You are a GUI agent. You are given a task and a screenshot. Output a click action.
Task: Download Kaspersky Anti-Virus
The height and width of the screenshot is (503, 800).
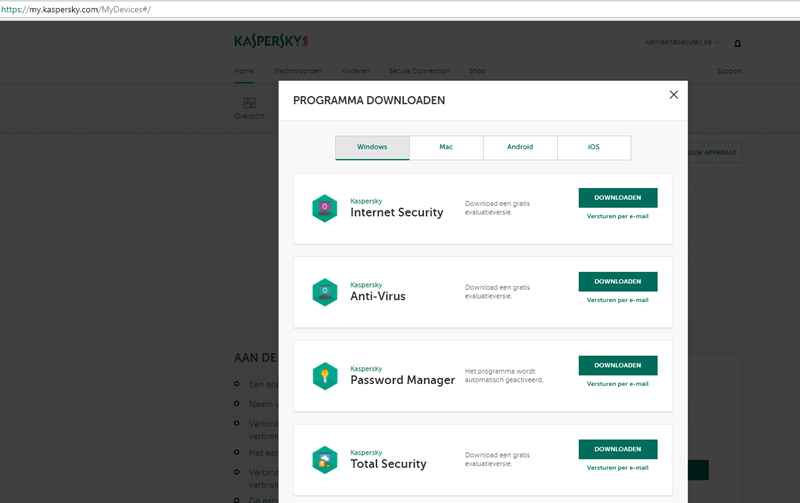tap(617, 282)
